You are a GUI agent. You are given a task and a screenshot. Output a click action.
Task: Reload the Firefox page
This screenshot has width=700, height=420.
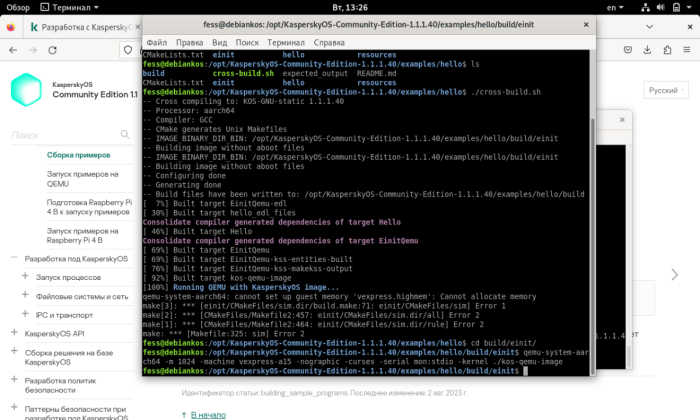(x=53, y=50)
